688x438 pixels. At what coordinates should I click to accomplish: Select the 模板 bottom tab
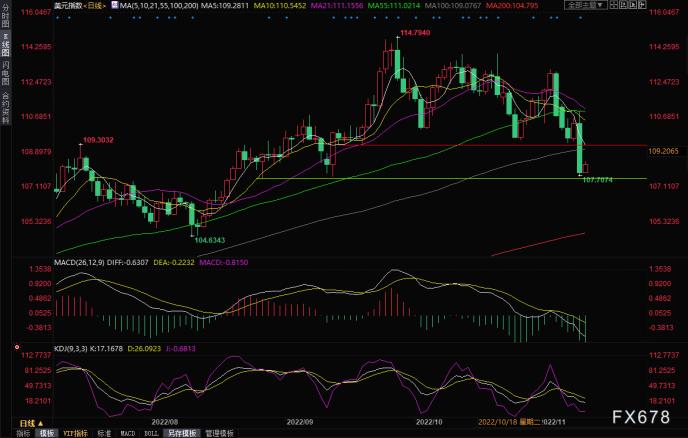point(47,433)
